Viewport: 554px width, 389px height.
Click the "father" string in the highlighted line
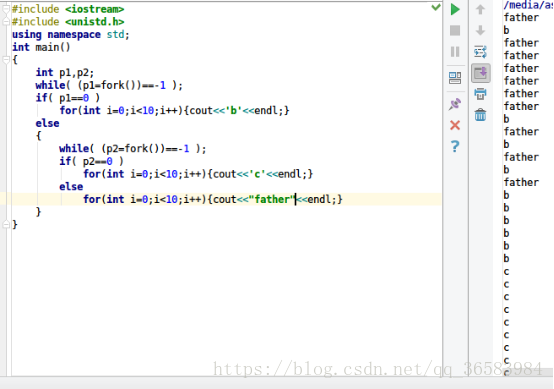coord(272,199)
